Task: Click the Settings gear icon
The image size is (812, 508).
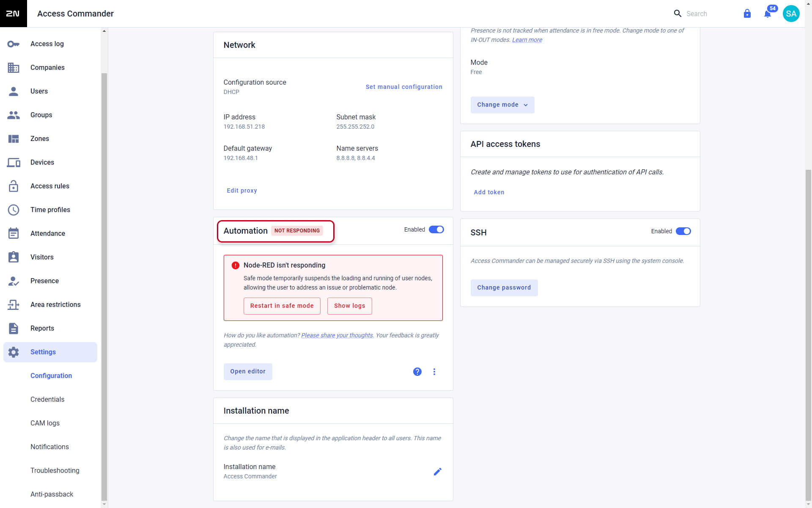Action: point(14,352)
